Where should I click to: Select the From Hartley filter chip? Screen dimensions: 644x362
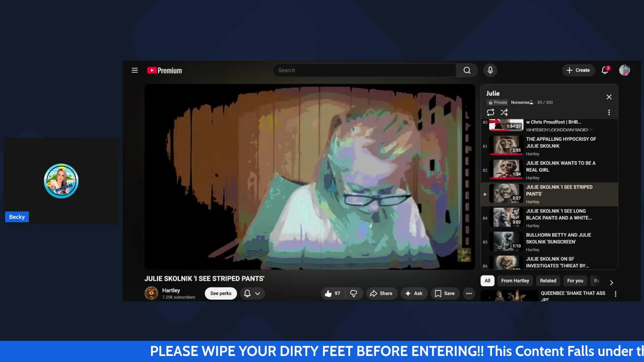[x=515, y=281]
